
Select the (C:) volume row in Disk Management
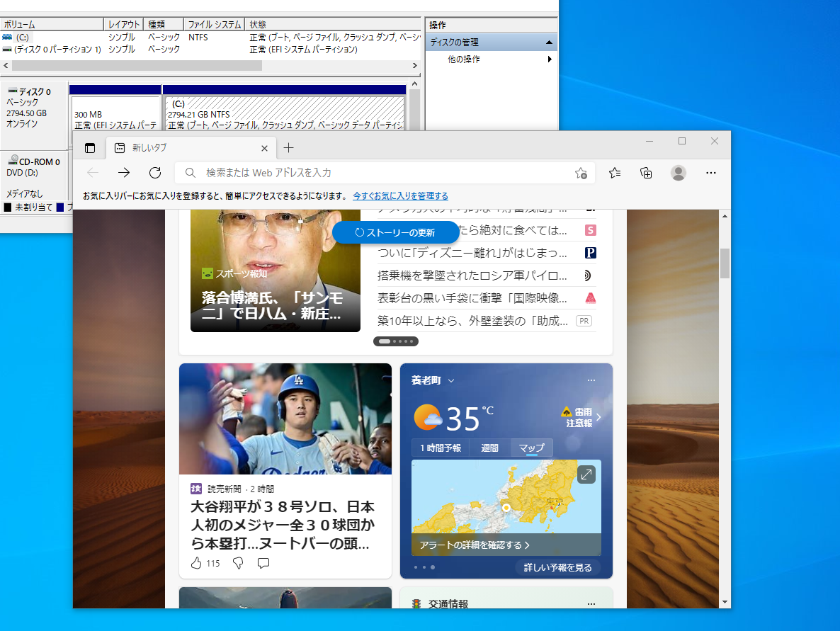pyautogui.click(x=211, y=38)
